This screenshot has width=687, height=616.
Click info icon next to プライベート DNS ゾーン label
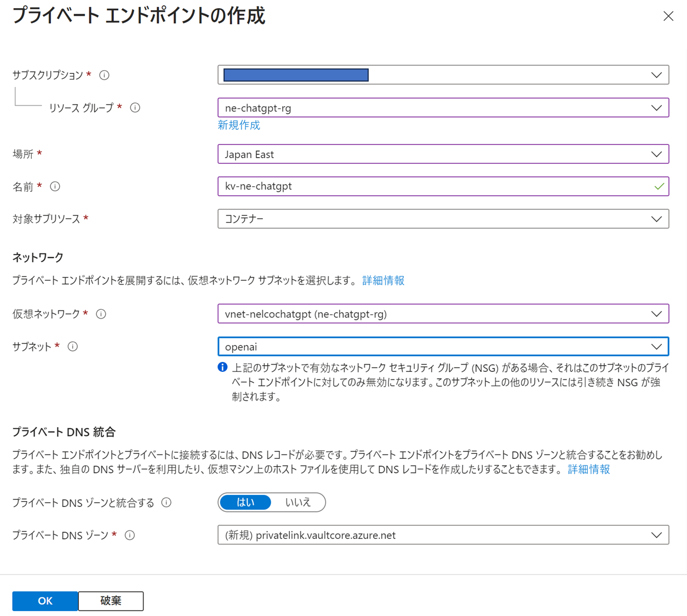click(x=130, y=535)
